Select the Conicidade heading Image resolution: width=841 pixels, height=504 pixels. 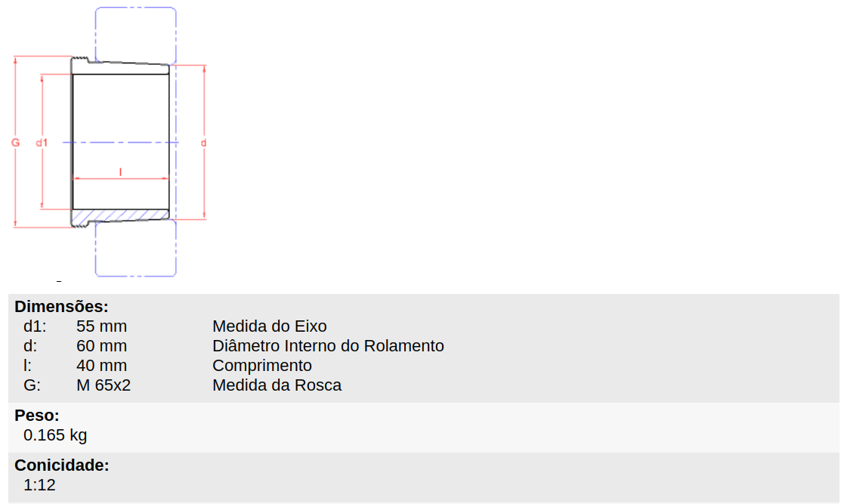click(62, 465)
